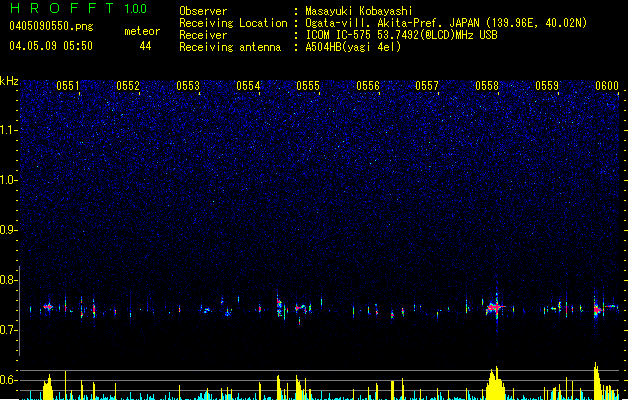This screenshot has width=629, height=400.
Task: Click the 0555 time marker
Action: 308,86
